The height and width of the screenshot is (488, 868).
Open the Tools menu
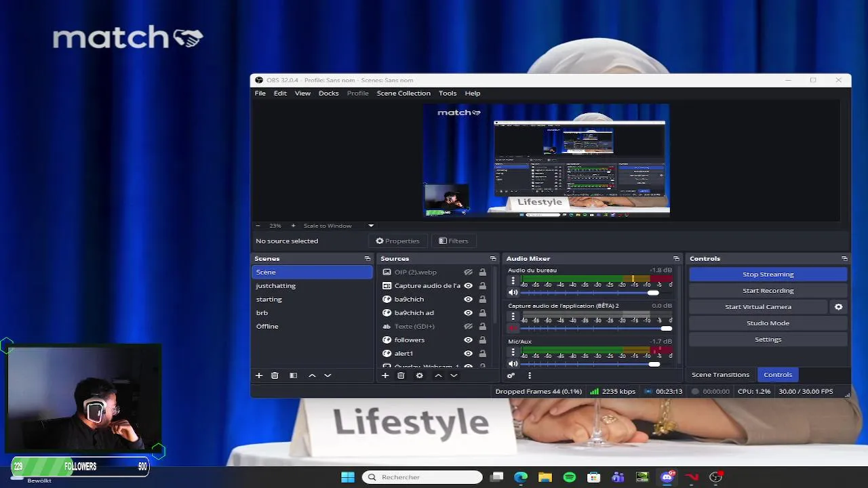pos(448,94)
